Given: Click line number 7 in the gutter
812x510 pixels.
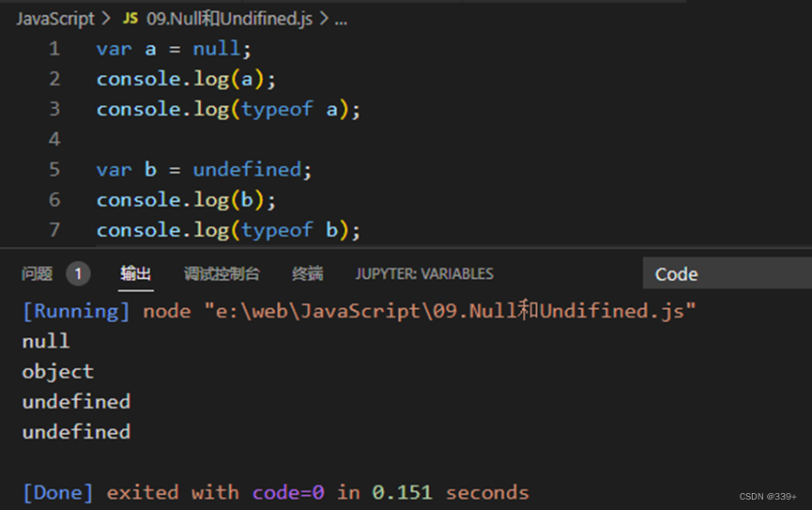Looking at the screenshot, I should point(54,229).
